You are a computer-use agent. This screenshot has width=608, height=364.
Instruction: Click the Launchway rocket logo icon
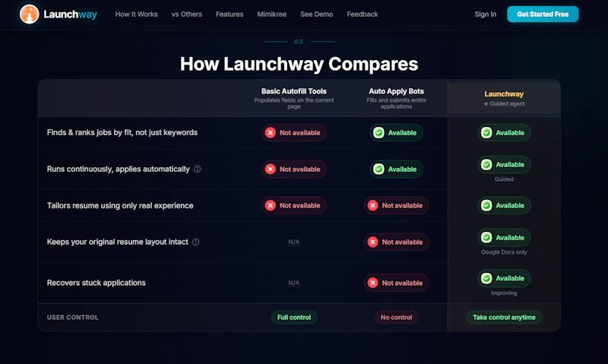30,14
